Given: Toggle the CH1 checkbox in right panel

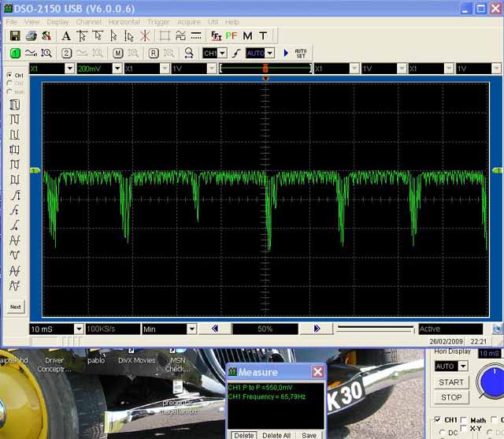Looking at the screenshot, I should [x=438, y=420].
